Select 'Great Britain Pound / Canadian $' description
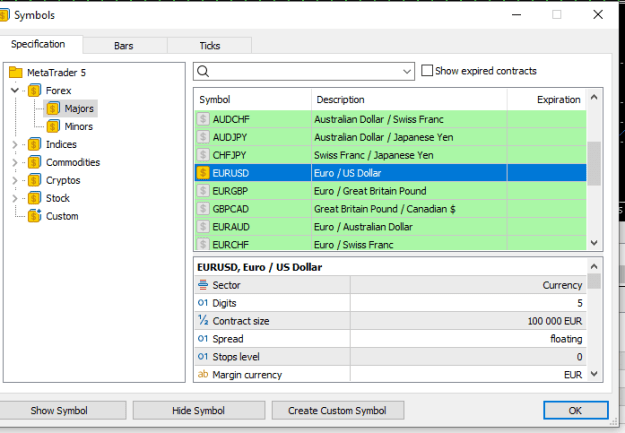The width and height of the screenshot is (625, 433). (x=385, y=209)
